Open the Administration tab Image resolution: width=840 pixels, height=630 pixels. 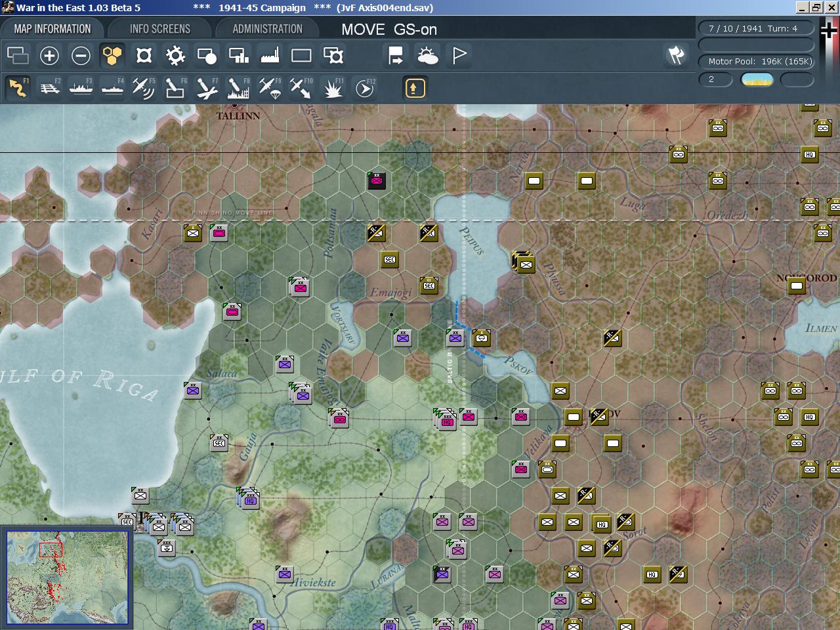coord(267,29)
